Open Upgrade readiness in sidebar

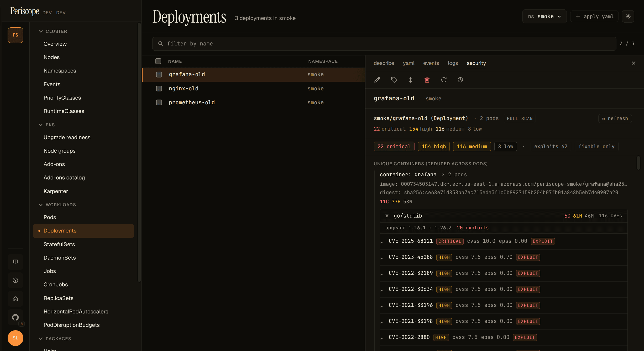(x=83, y=137)
